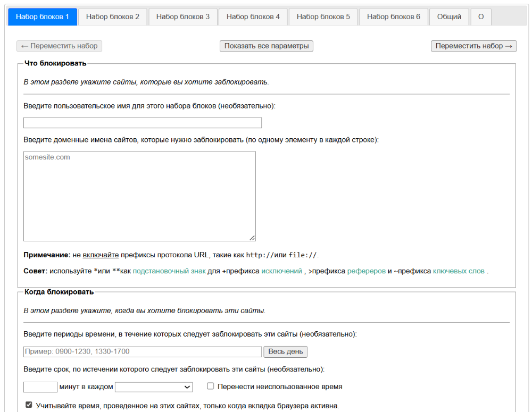Click into the somesite.com domain list textarea
This screenshot has height=412, width=532.
[139, 196]
